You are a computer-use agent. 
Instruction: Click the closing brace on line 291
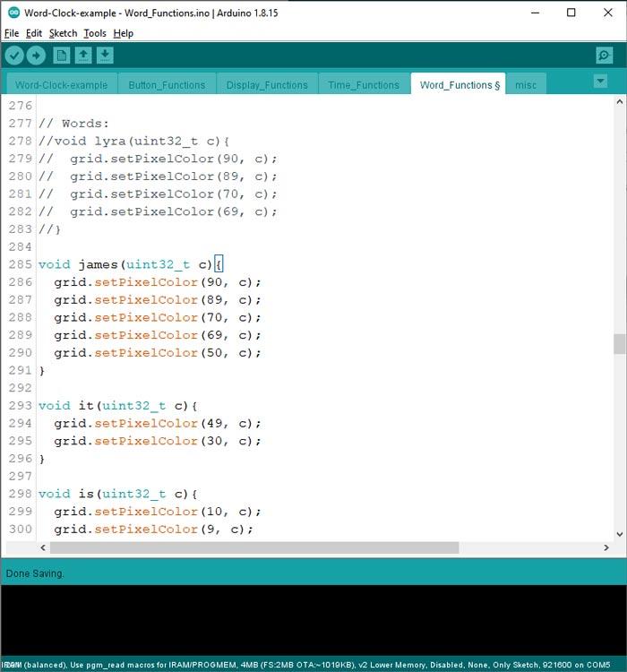tap(41, 370)
